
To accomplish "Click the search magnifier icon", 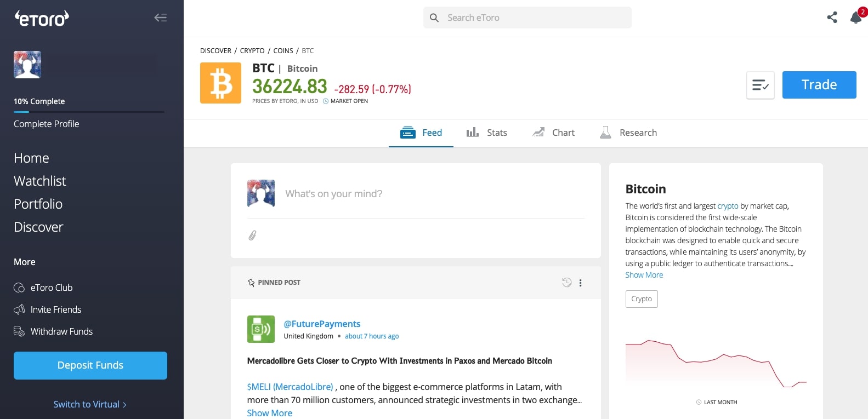I will pos(434,18).
